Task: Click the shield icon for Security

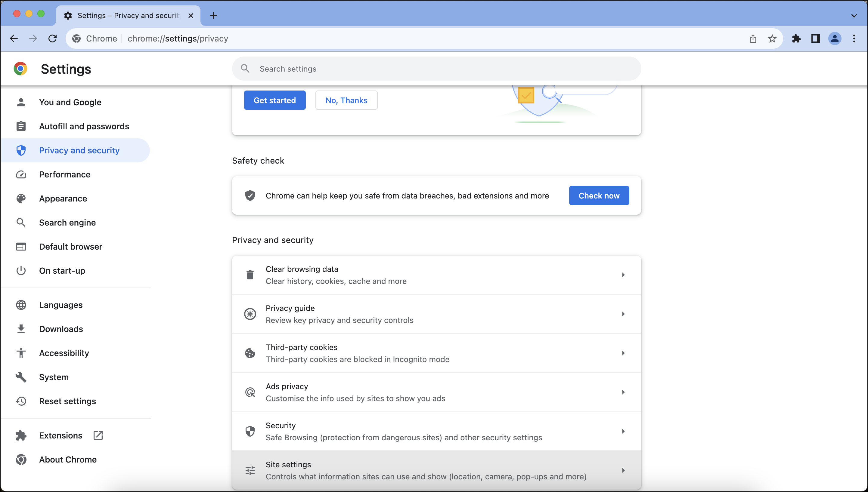Action: tap(250, 431)
